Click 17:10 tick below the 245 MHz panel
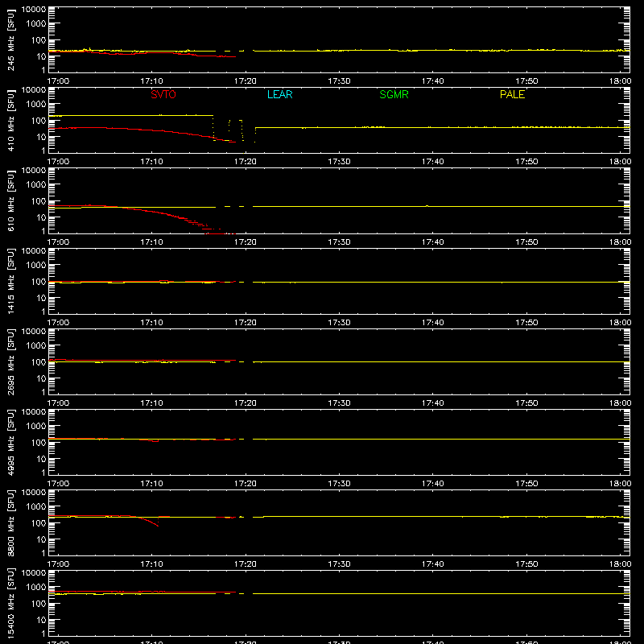The image size is (644, 644). coord(151,81)
